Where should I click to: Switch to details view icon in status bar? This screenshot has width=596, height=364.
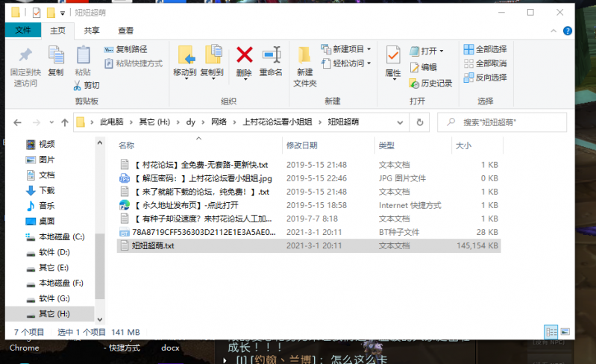551,332
